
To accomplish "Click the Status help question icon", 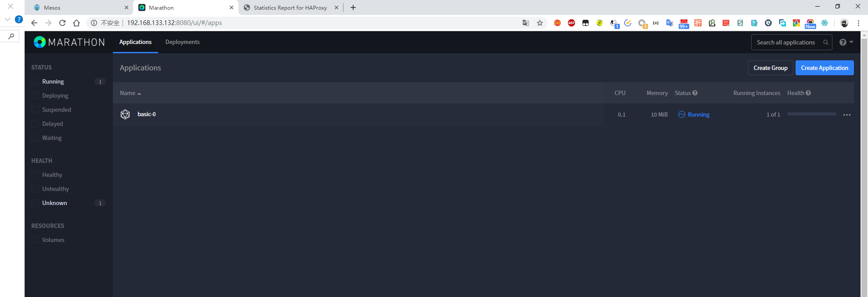I will (695, 93).
